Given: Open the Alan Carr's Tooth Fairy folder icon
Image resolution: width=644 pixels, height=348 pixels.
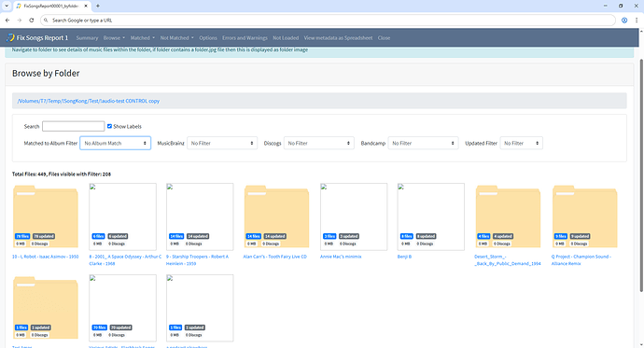Looking at the screenshot, I should click(276, 216).
